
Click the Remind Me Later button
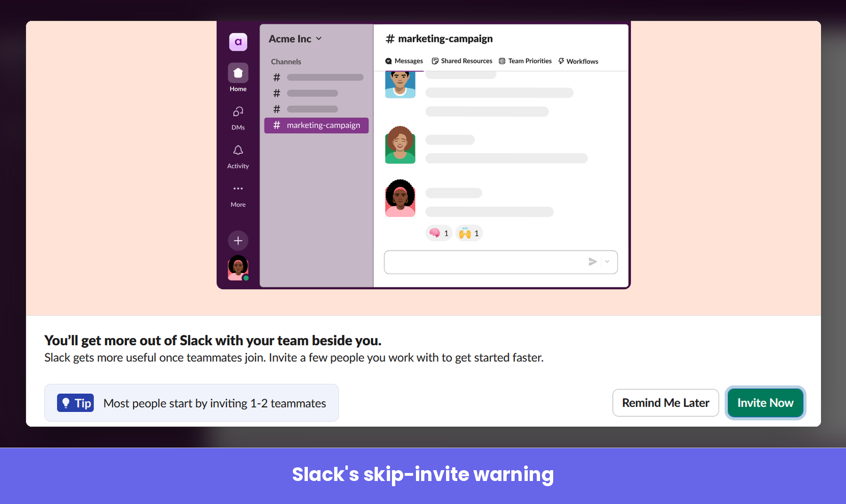pos(666,403)
